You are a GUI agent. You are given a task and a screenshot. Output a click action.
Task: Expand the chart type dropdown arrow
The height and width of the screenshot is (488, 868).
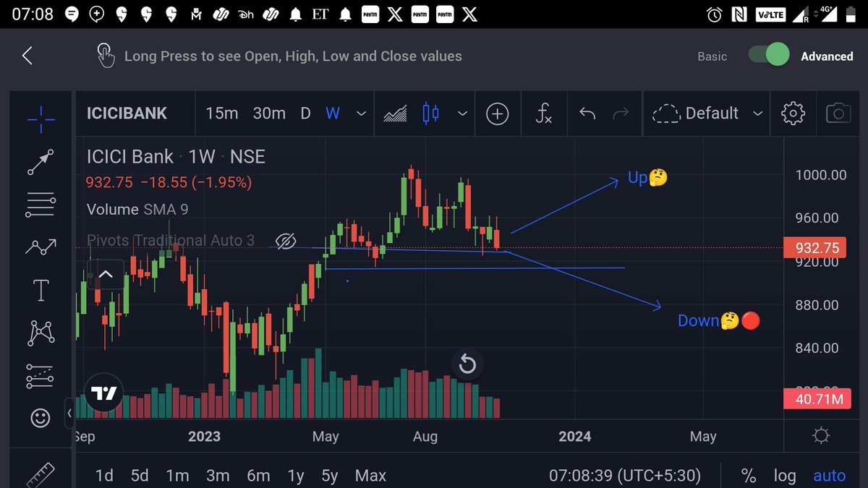pos(462,114)
